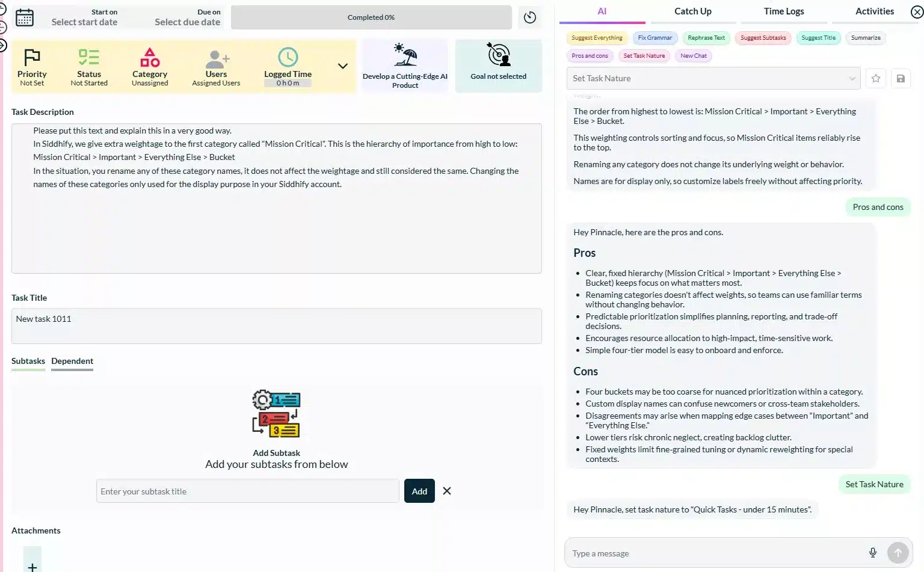Click the sent 'Set Task Nature' message bubble
The height and width of the screenshot is (572, 924).
tap(874, 484)
